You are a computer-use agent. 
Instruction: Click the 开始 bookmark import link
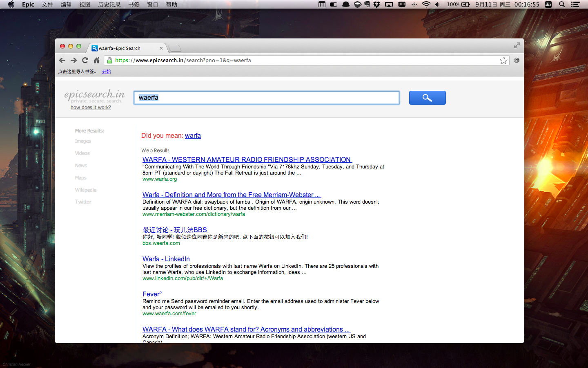tap(107, 72)
